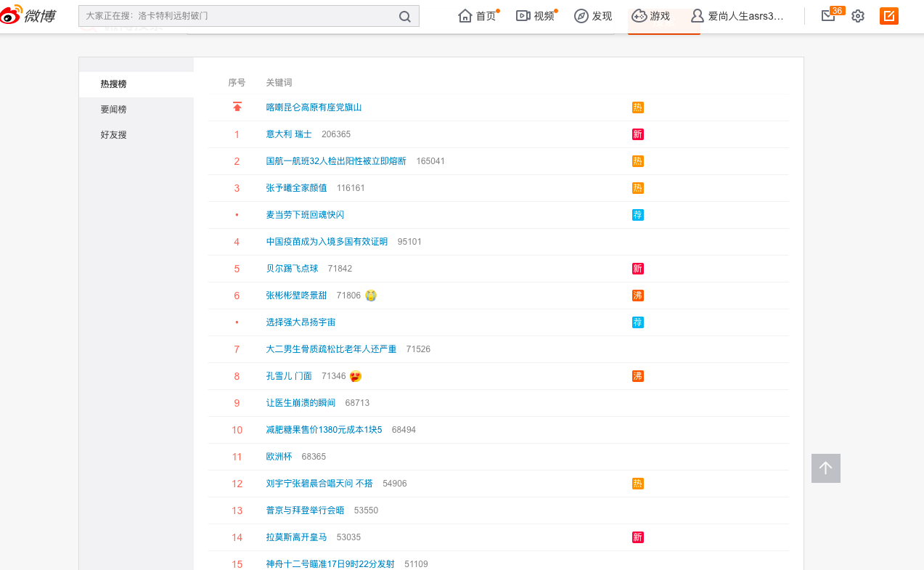Open the 视频 video icon
The image size is (924, 570).
[x=523, y=16]
